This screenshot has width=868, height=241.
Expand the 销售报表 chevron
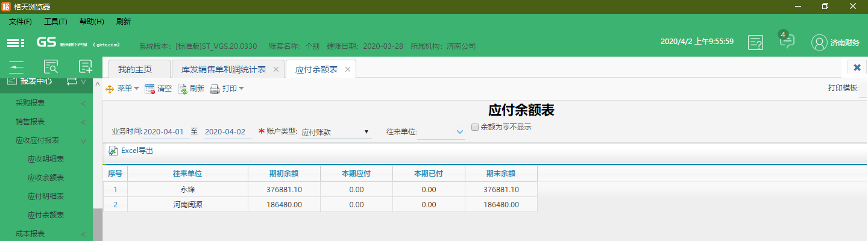pyautogui.click(x=83, y=122)
